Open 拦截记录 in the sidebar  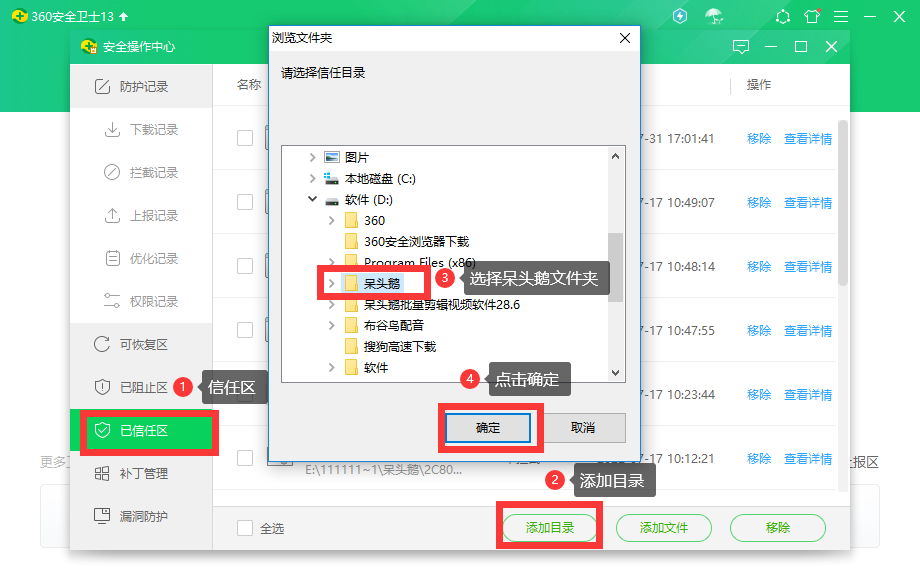pos(141,172)
